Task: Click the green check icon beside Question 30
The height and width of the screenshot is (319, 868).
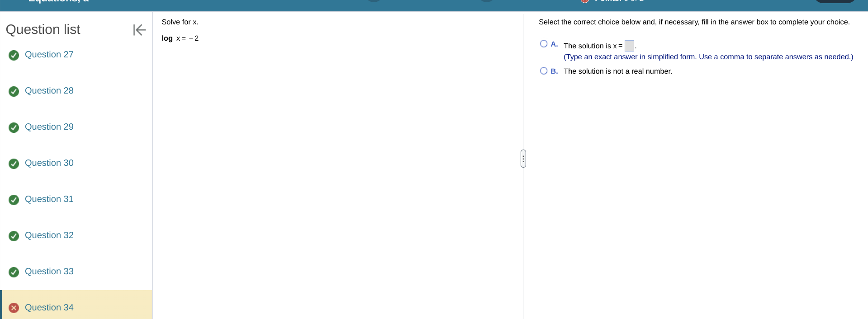Action: coord(14,164)
